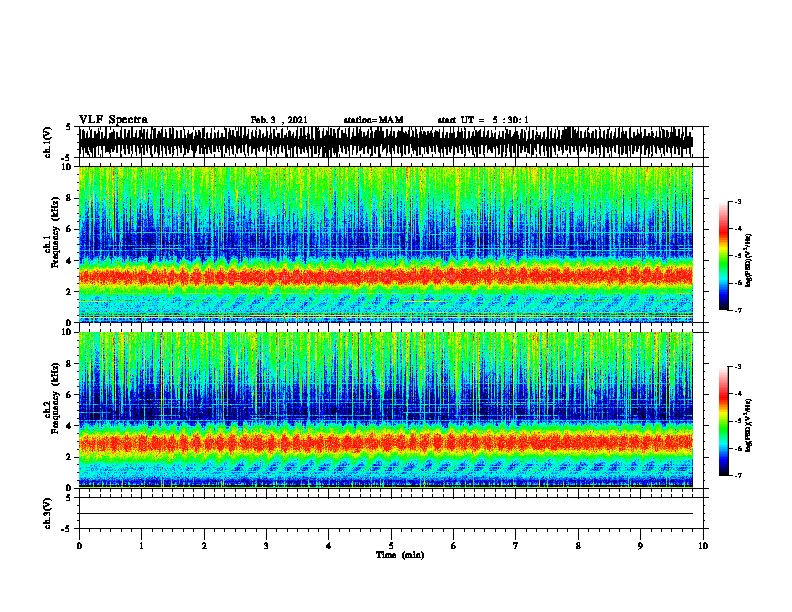Click the red 3 kHz band in ch.2 spectrogram
The image size is (792, 612).
pos(386,443)
